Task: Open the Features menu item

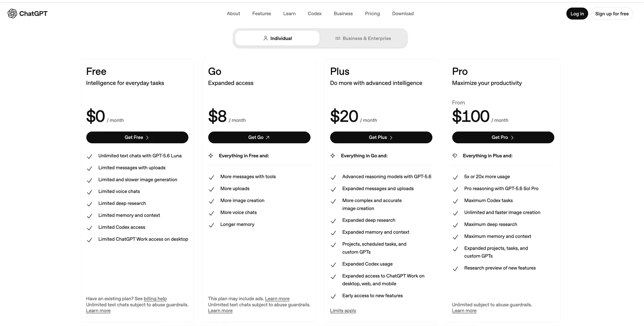Action: pyautogui.click(x=262, y=14)
